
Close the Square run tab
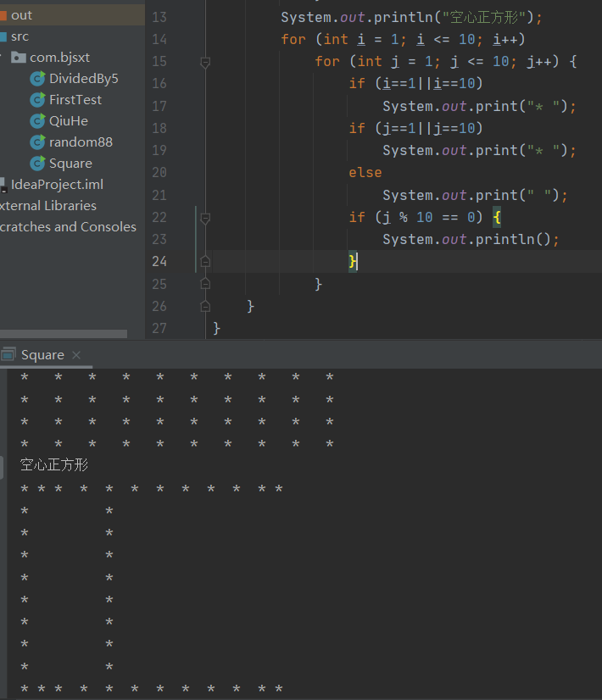click(x=76, y=355)
